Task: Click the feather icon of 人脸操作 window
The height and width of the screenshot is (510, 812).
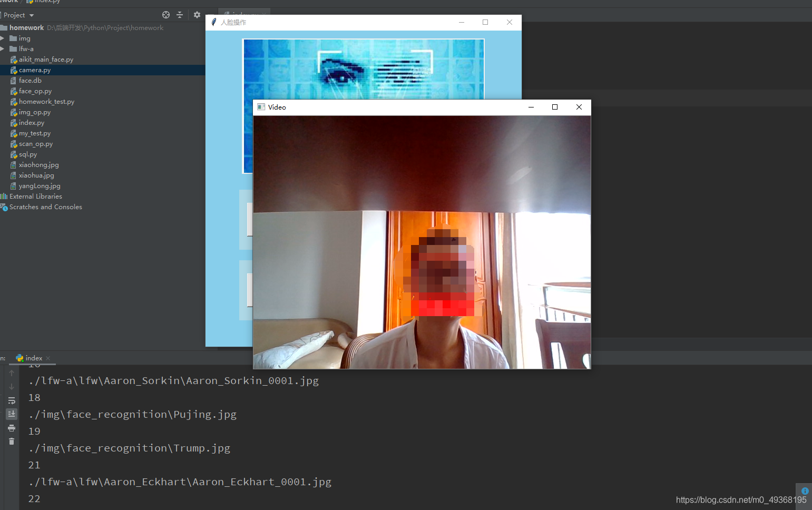Action: tap(213, 22)
